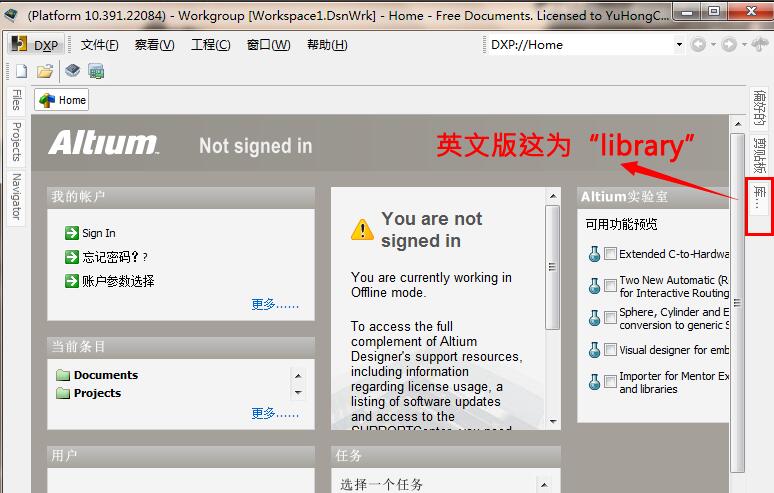Open the 账户参数选择 link

click(x=118, y=281)
